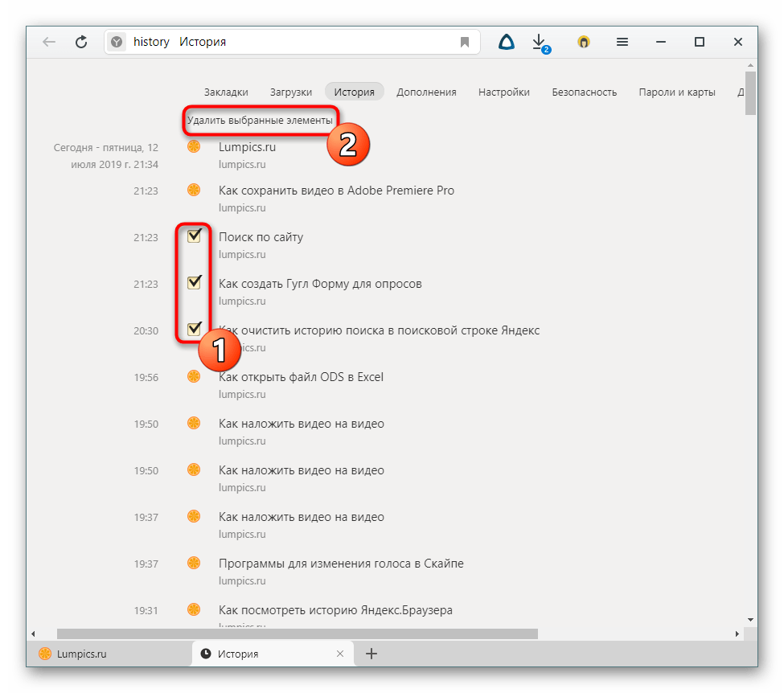Open new tab with plus icon
The width and height of the screenshot is (784, 693).
pos(371,654)
